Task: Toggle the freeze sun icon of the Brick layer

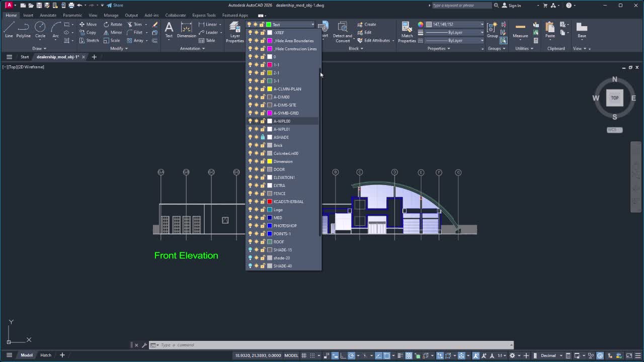Action: pos(256,145)
